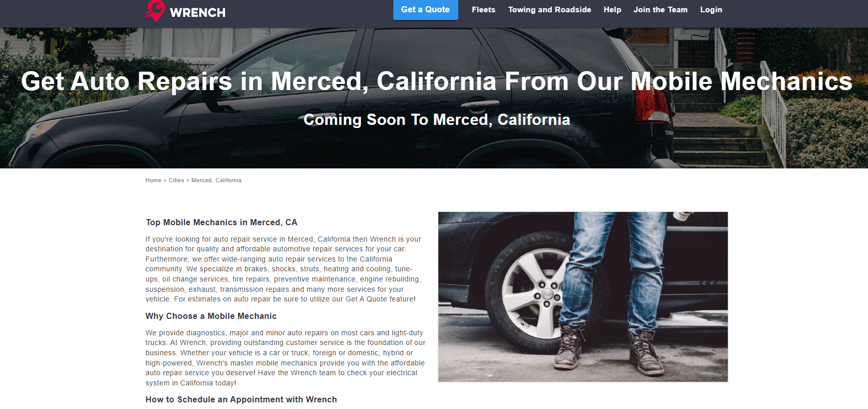Screen dimensions: 868x409
Task: Click Coming Soon To Merced subtitle
Action: 437,119
